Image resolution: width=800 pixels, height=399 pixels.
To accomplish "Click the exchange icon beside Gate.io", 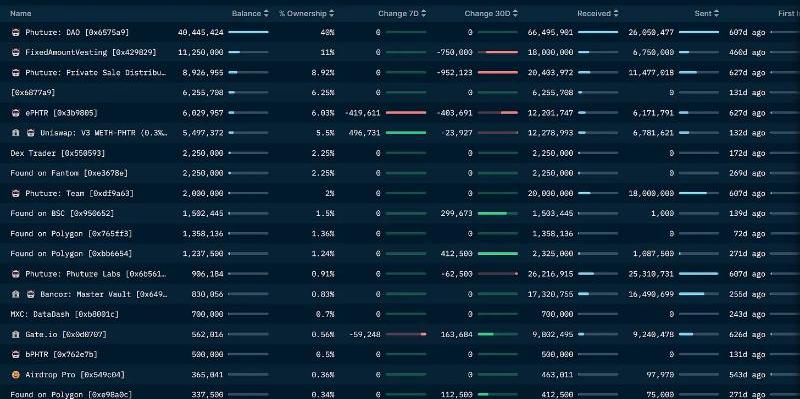I will [15, 335].
